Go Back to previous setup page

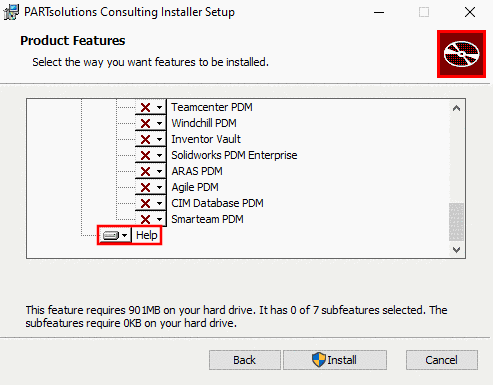[245, 360]
